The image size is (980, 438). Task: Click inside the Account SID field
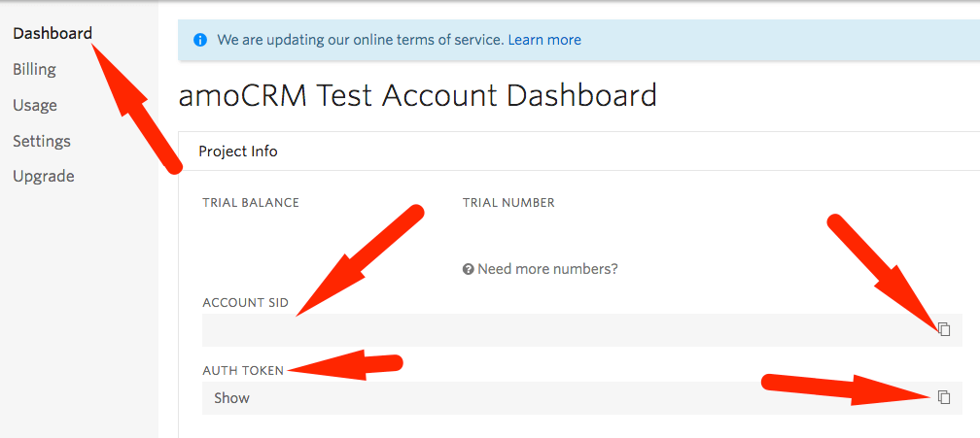581,330
